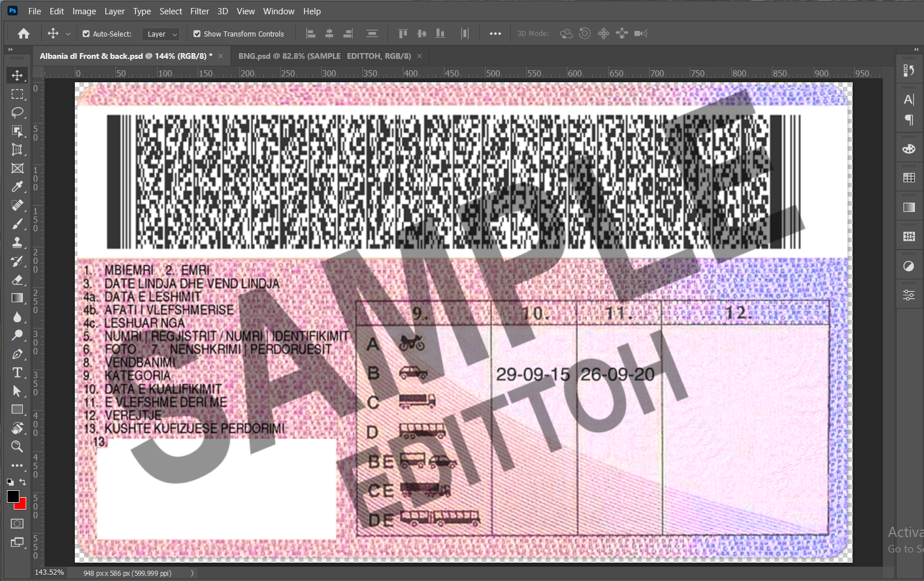Toggle the Auto-Select checkbox
The image size is (924, 581).
point(86,34)
